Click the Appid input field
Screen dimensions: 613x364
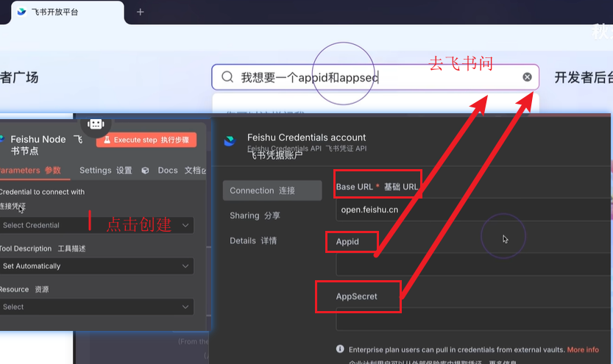[473, 265]
